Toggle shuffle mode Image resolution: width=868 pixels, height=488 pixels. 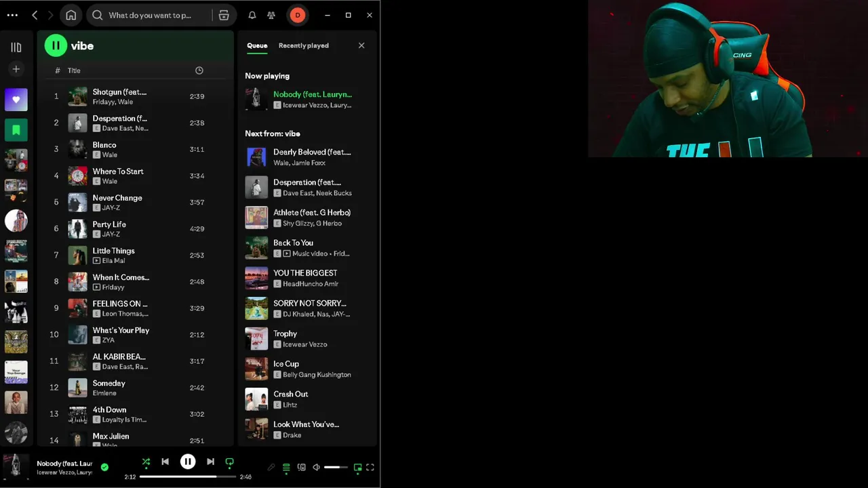point(146,462)
